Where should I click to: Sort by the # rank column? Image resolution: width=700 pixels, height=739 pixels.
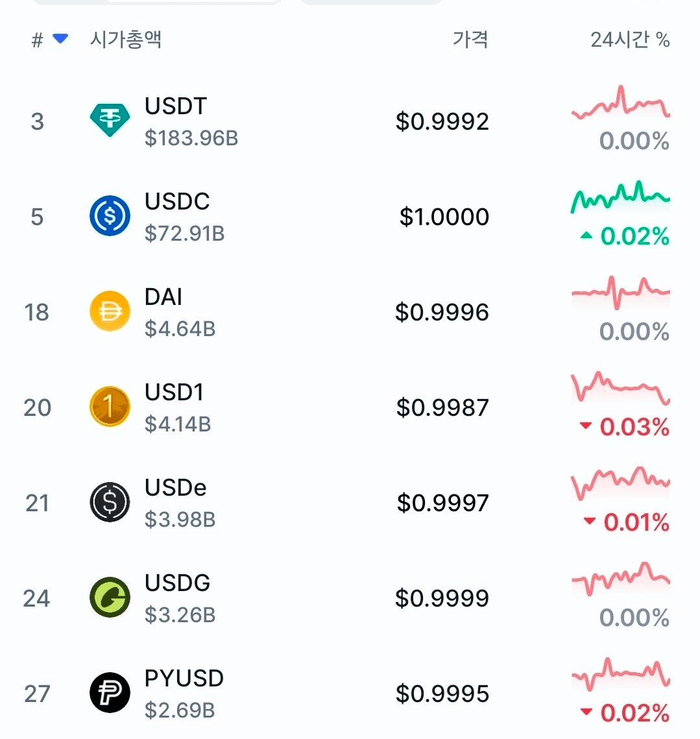37,40
